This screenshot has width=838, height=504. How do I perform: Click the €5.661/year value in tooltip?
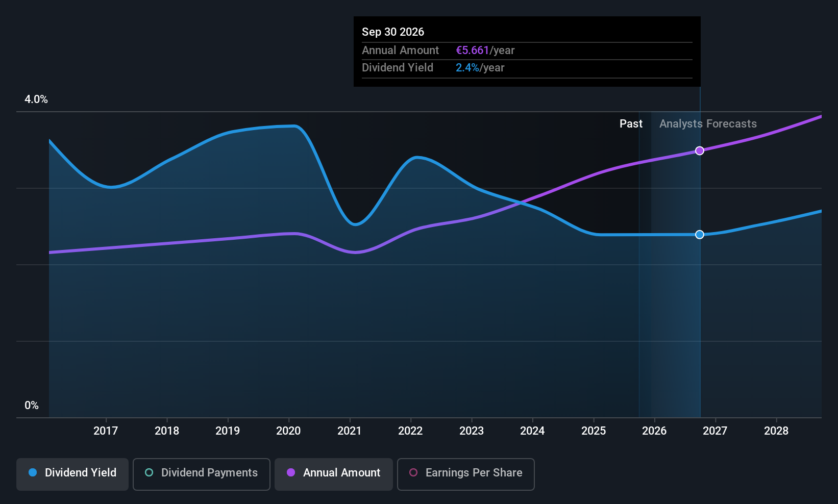point(485,51)
